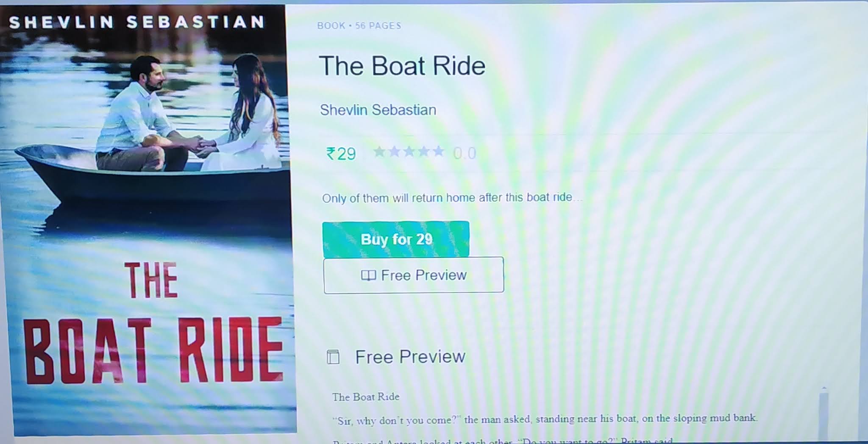Select the third rating star
The height and width of the screenshot is (444, 868).
[409, 151]
